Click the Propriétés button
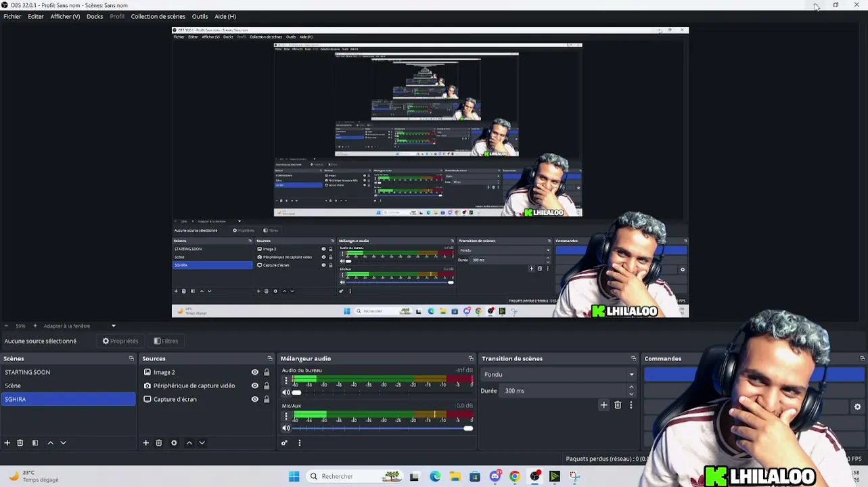Viewport: 868px width, 487px height. [120, 341]
